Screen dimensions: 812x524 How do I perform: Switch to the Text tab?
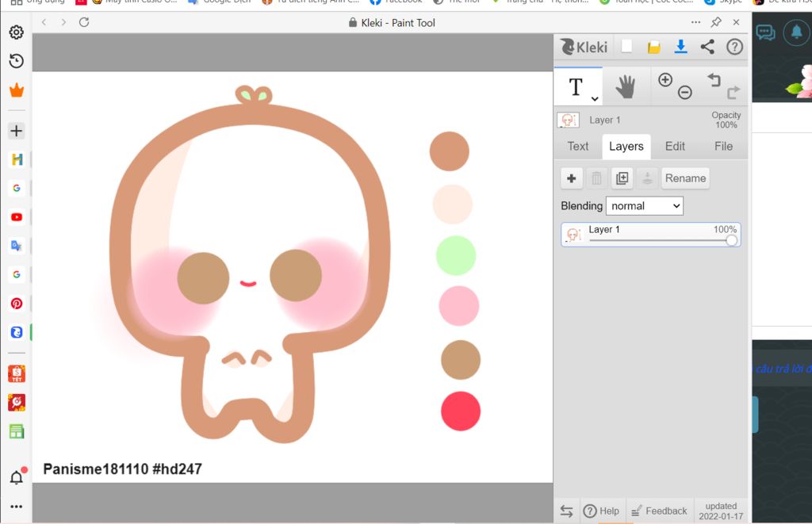click(578, 147)
